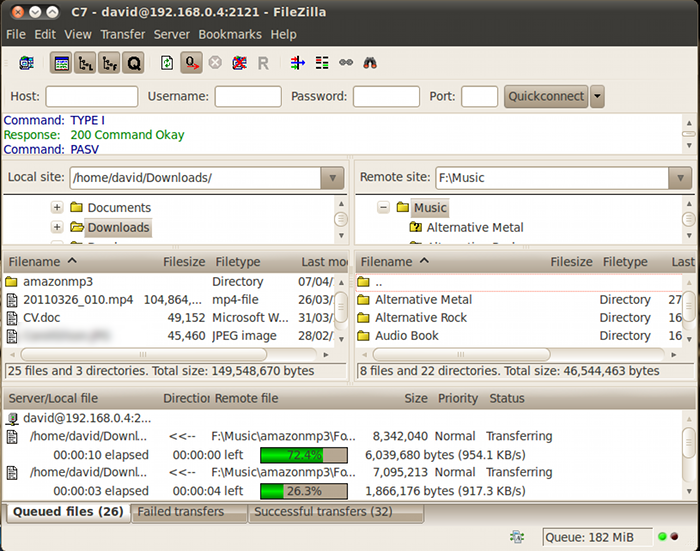Sort local files by Filesize header

[184, 262]
